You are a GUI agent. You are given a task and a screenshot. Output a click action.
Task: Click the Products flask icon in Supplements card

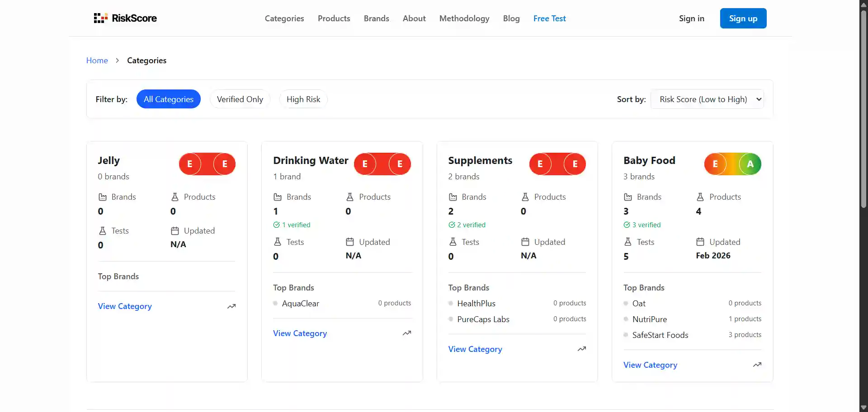(525, 197)
